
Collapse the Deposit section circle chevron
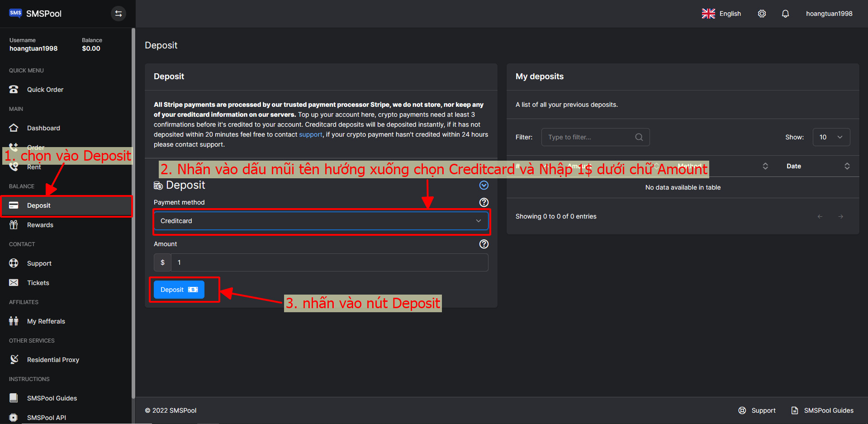click(x=484, y=185)
